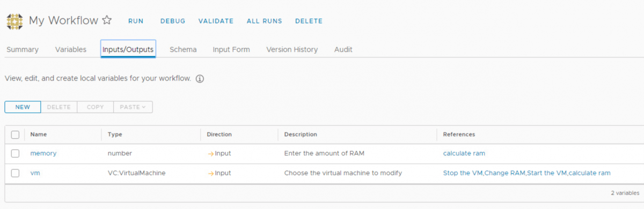Select all rows with the header checkbox
Viewport: 644px width, 209px height.
(15, 135)
